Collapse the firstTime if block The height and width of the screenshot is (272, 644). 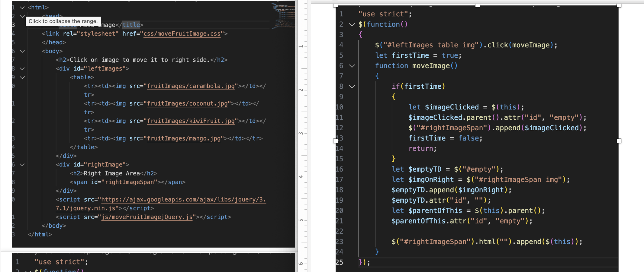(x=352, y=86)
